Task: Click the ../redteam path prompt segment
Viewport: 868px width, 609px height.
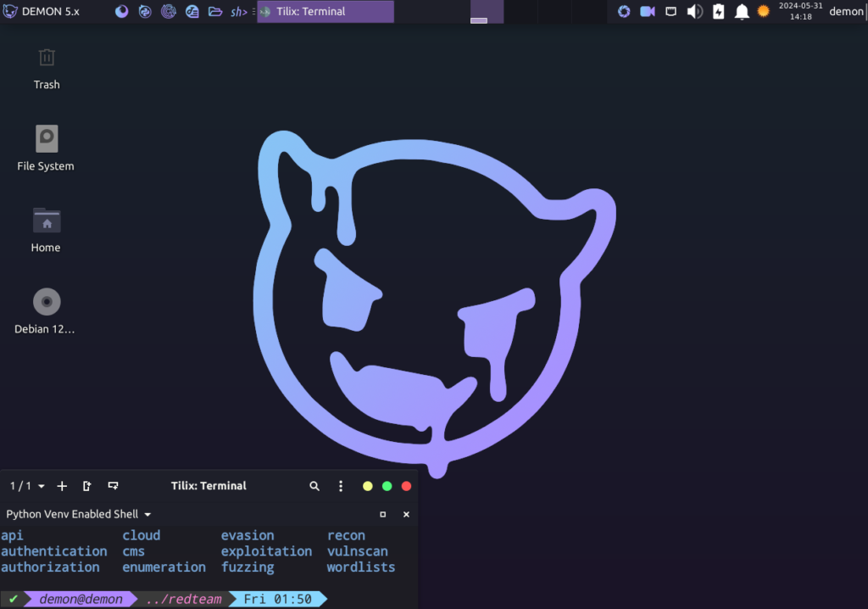Action: (184, 599)
